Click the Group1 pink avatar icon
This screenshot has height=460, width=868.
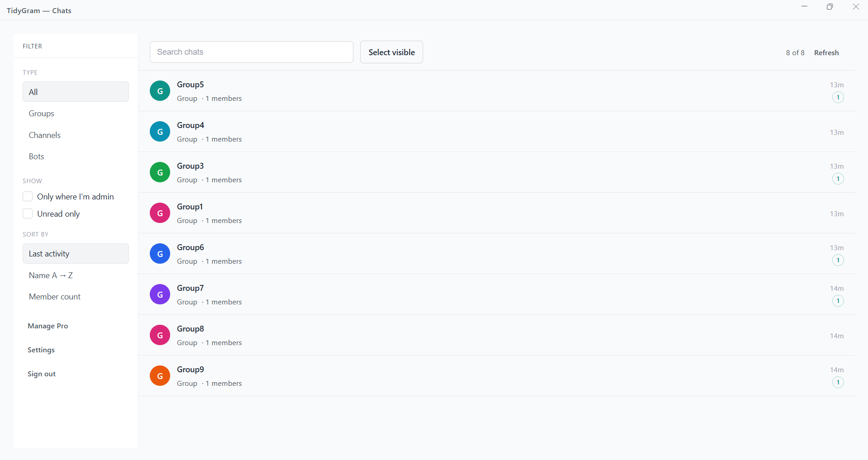click(x=160, y=213)
